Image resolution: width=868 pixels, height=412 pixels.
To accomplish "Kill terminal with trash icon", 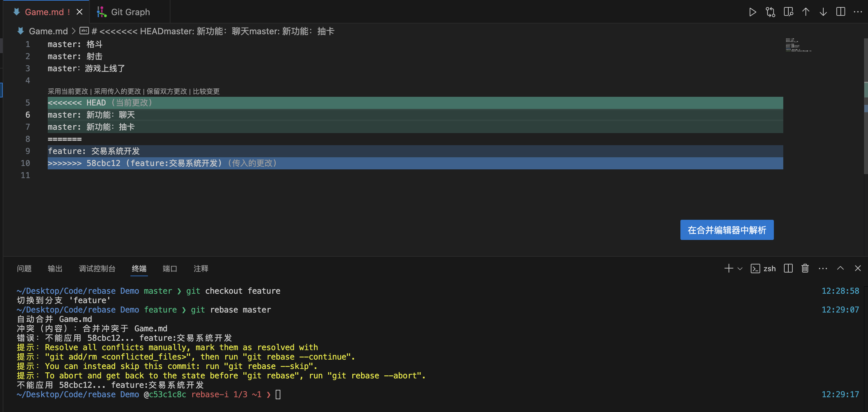I will click(805, 269).
